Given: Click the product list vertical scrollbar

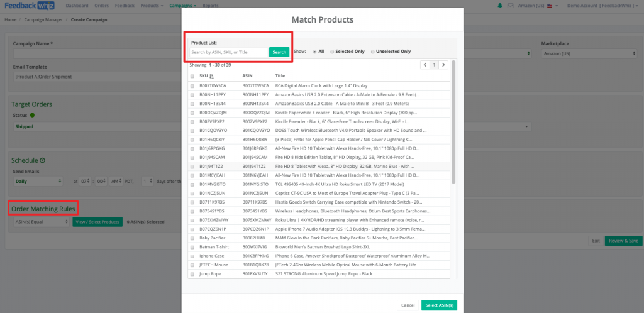Looking at the screenshot, I should tap(453, 123).
